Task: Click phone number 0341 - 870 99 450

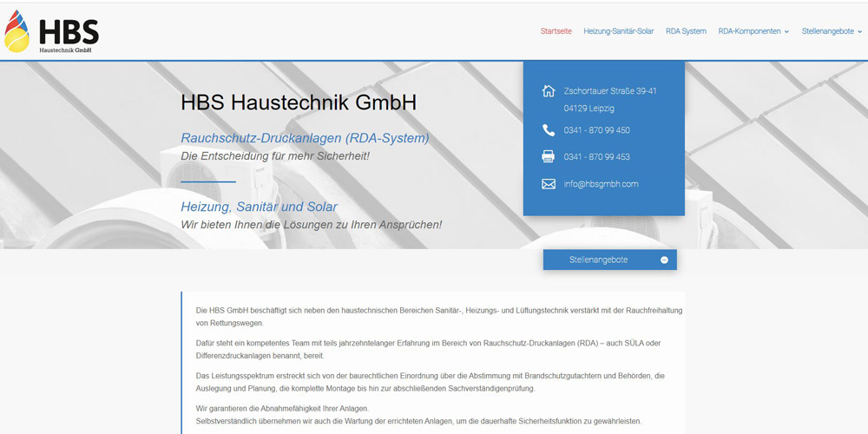Action: (x=597, y=130)
